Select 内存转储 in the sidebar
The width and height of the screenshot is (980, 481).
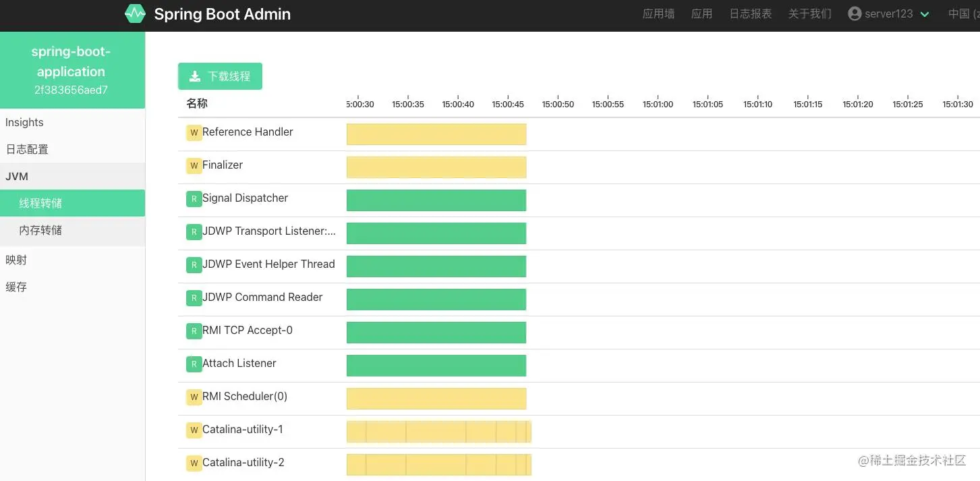click(x=72, y=230)
